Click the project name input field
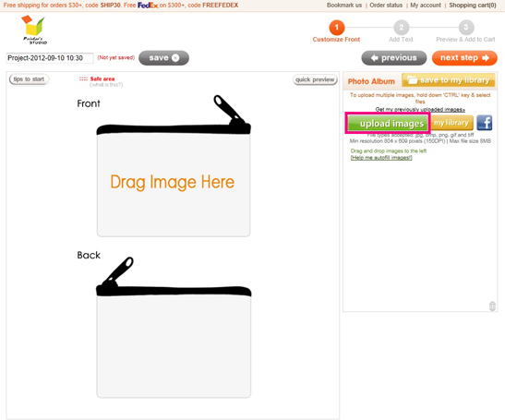 pos(50,58)
